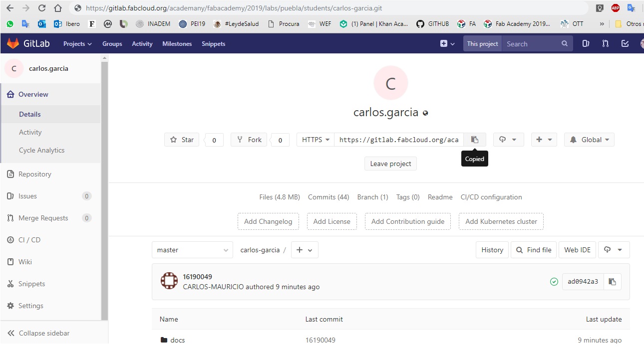Image resolution: width=644 pixels, height=349 pixels.
Task: Click Leave project button
Action: pos(390,164)
